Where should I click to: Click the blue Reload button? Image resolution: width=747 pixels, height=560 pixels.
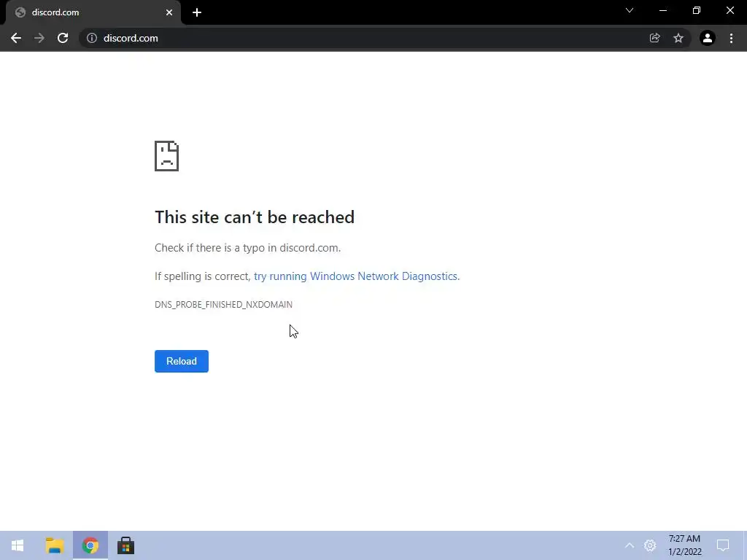(x=182, y=361)
